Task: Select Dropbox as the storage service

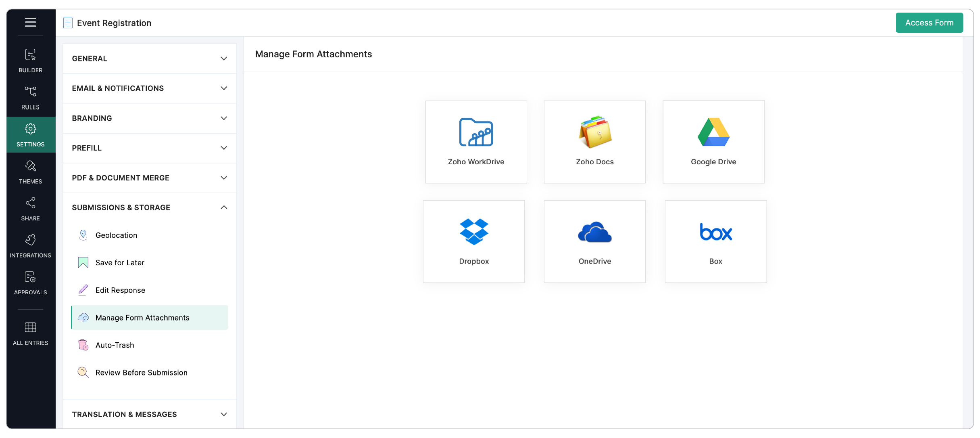Action: (x=473, y=241)
